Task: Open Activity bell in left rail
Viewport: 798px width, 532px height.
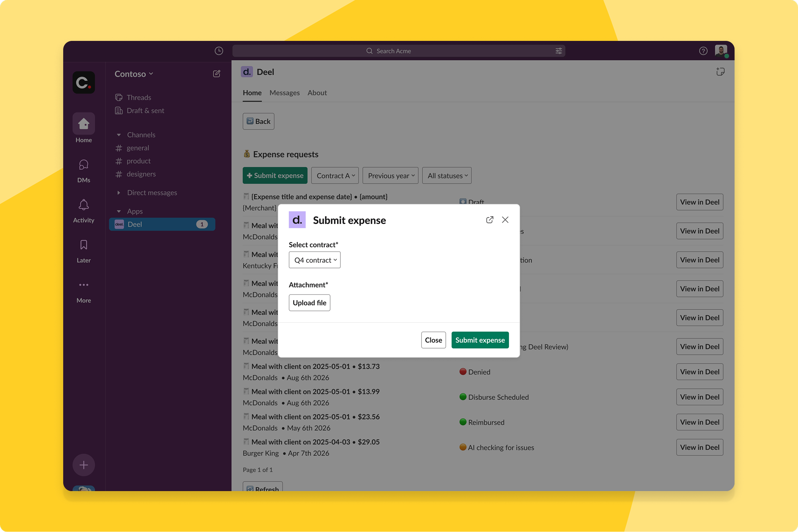Action: [x=84, y=211]
